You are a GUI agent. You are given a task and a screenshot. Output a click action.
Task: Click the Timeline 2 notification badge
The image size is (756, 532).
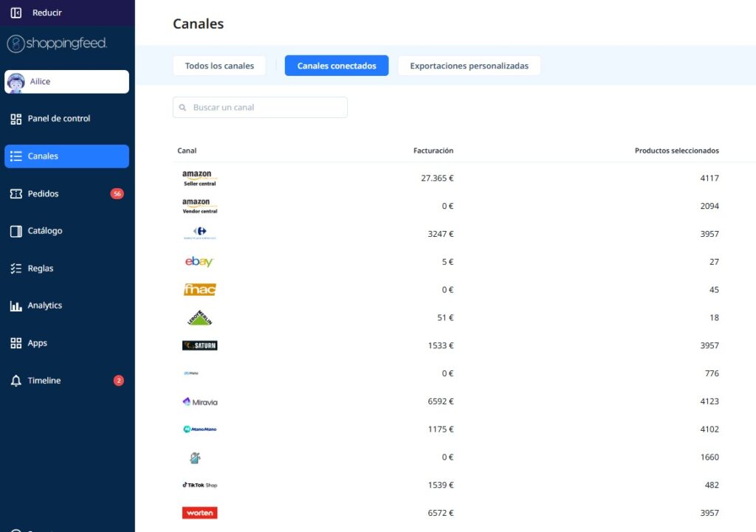119,381
